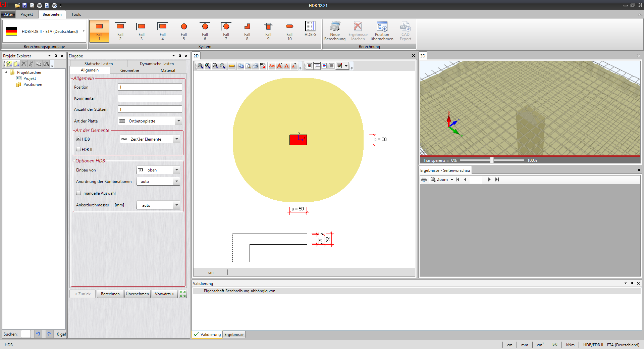Click fullscreen icon next to Vorwärts
This screenshot has height=349, width=644.
(183, 294)
